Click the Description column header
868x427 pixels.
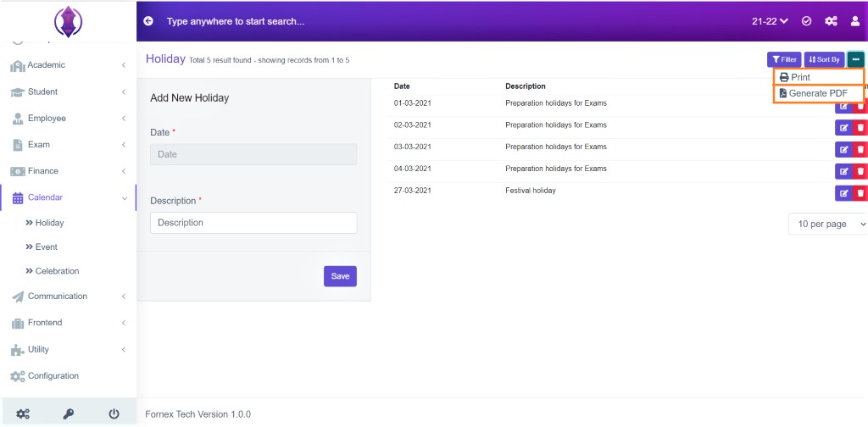point(526,86)
